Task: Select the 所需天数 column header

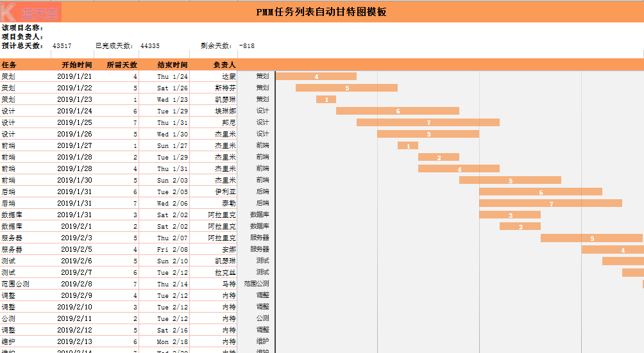Action: point(122,65)
